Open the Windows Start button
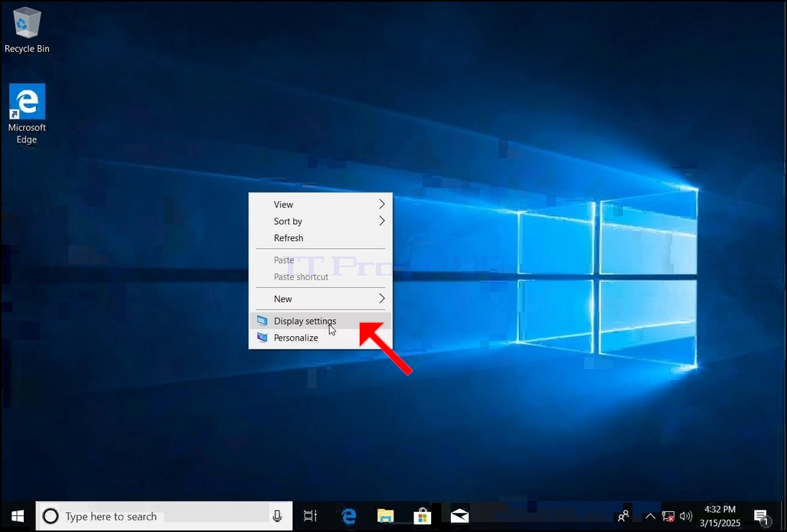 pyautogui.click(x=18, y=516)
